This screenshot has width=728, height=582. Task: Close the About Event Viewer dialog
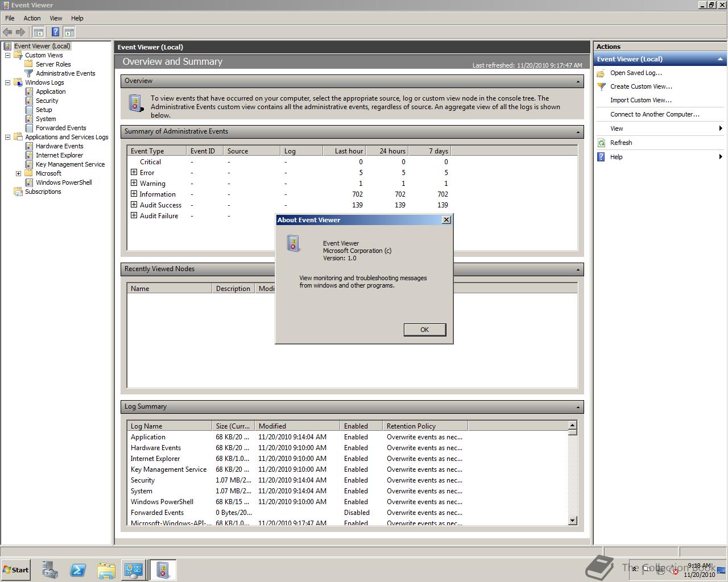(446, 220)
